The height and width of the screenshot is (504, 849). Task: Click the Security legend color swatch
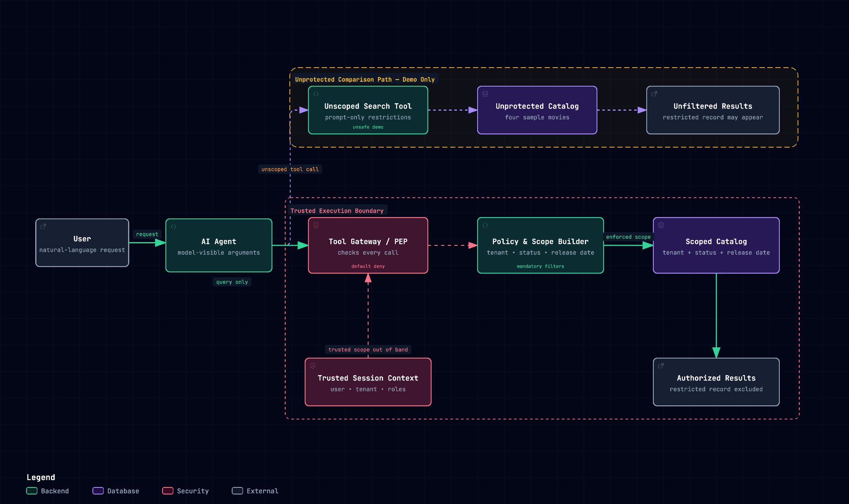pyautogui.click(x=168, y=491)
